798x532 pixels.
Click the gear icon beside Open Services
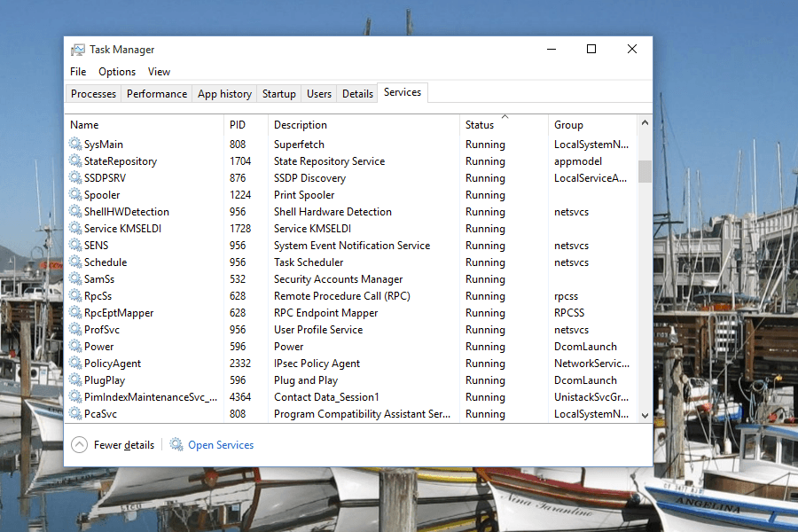[x=176, y=444]
